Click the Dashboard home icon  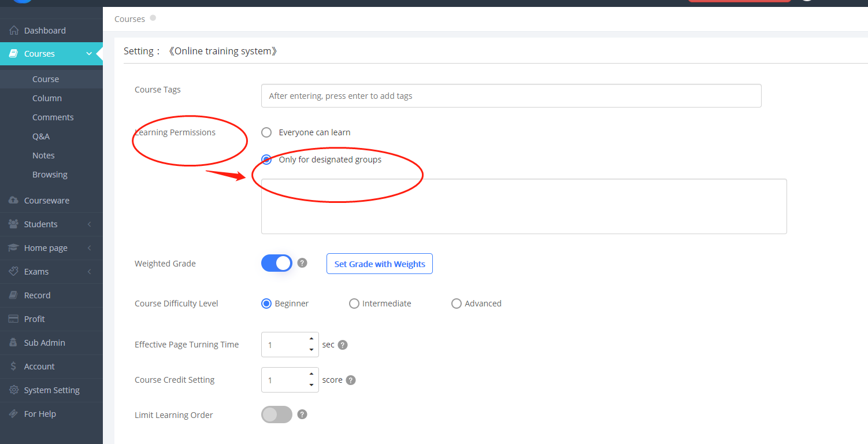(14, 30)
